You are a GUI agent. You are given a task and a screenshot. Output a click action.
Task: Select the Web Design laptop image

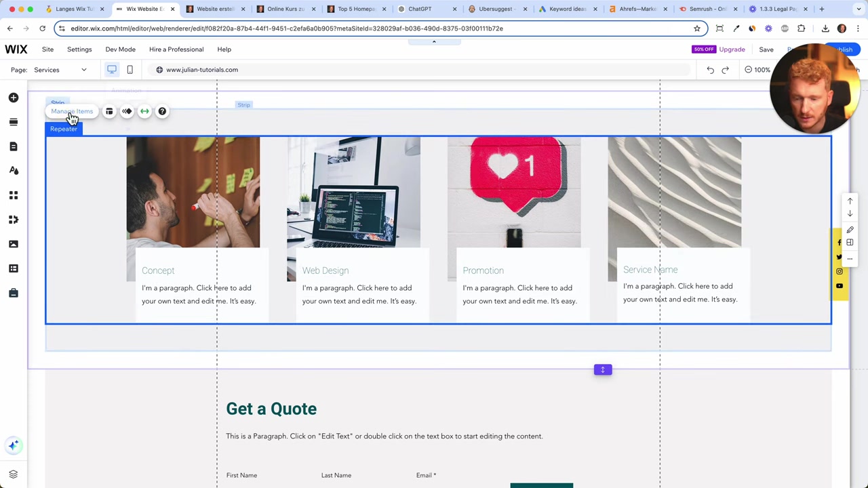353,192
